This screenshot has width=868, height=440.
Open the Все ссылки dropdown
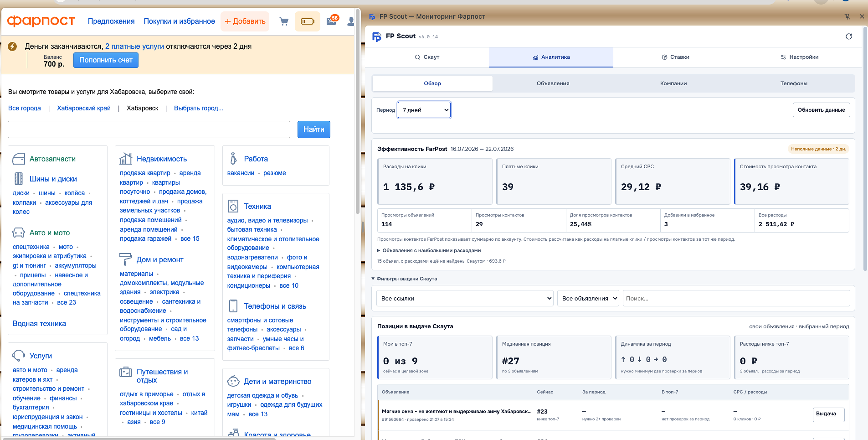pyautogui.click(x=465, y=298)
